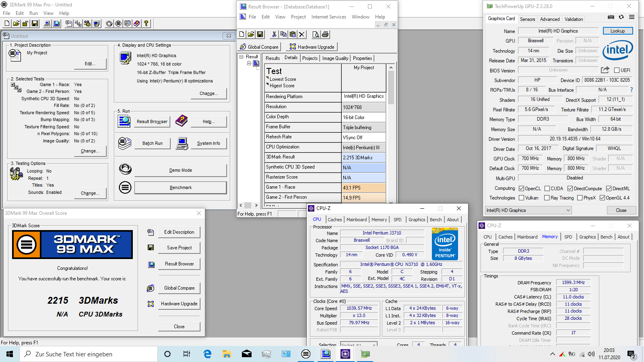Click Copy icon in Result Browser toolbar
Viewport: 644px width, 362px height.
tap(283, 35)
